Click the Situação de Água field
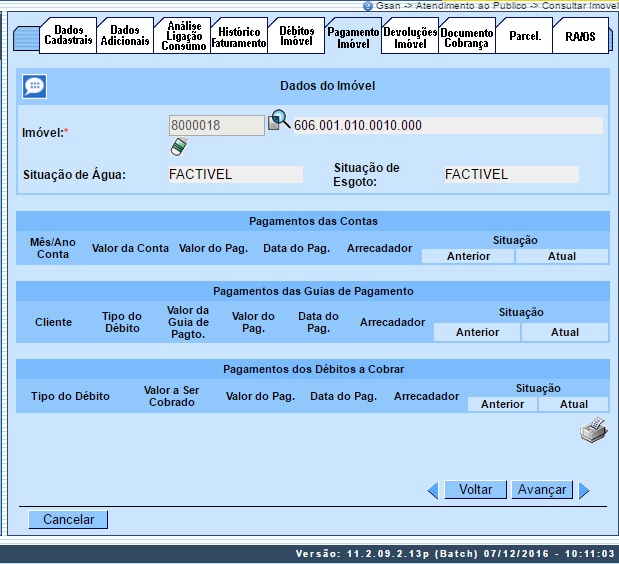The width and height of the screenshot is (619, 564). click(x=235, y=175)
